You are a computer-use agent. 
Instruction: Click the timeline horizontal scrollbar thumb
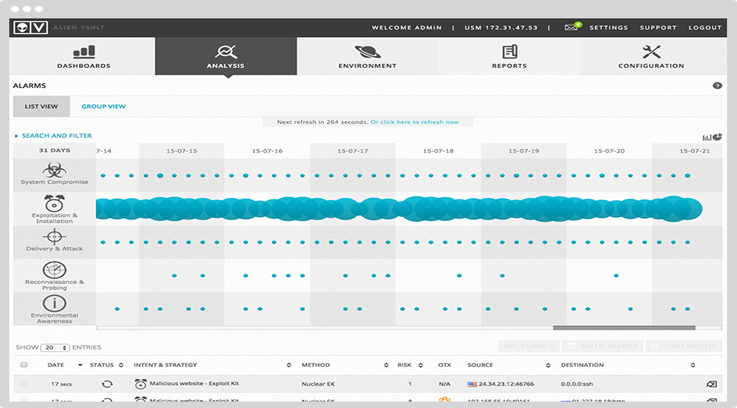(x=624, y=328)
